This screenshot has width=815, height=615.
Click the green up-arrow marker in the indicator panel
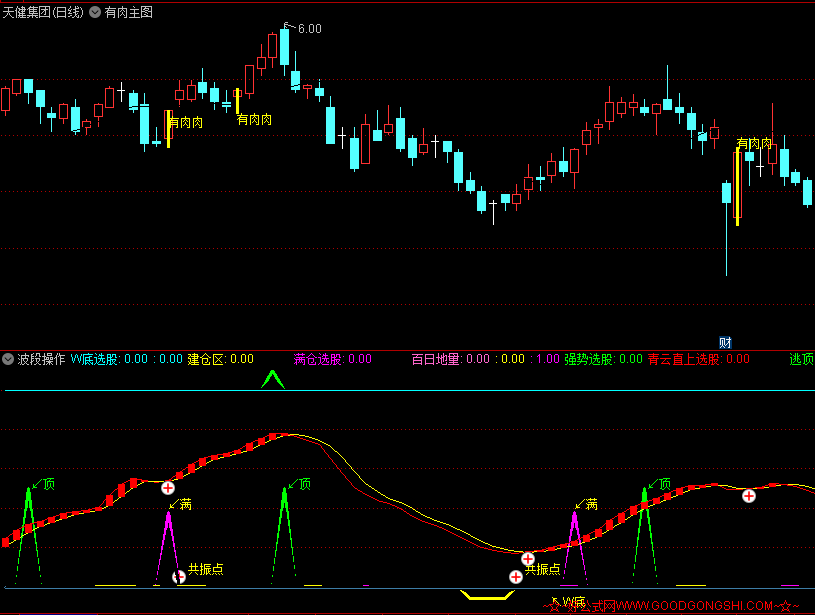tap(272, 379)
